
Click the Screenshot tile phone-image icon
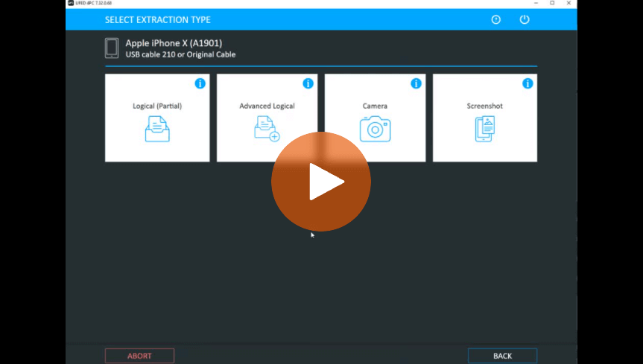pos(484,130)
